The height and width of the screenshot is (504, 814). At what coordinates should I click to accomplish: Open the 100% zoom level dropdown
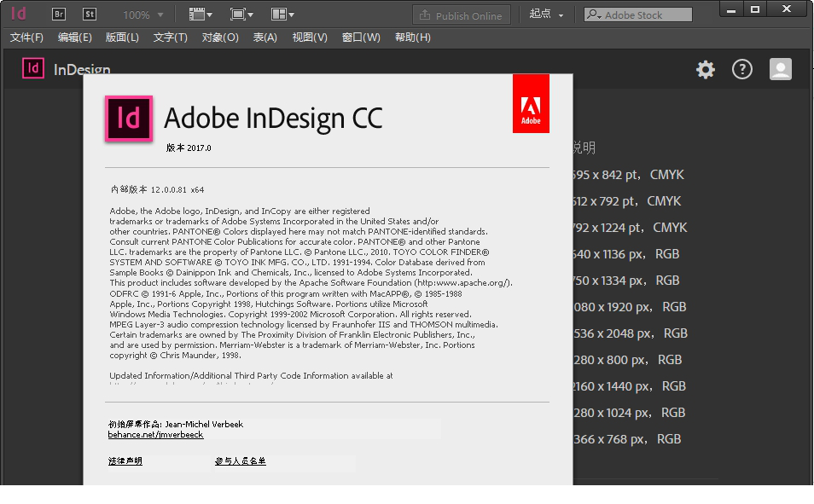click(142, 15)
